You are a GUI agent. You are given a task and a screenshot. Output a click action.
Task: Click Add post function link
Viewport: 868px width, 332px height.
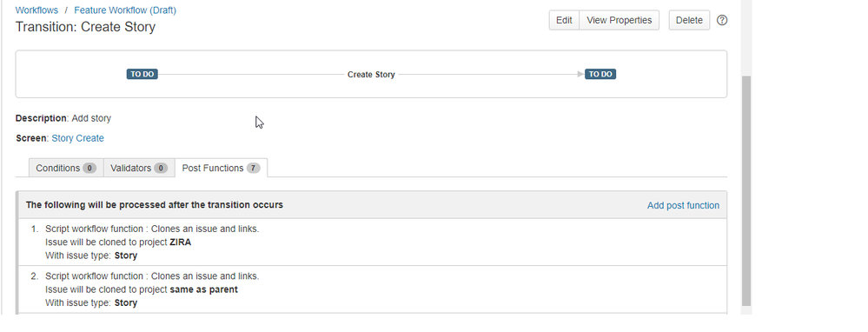pos(683,205)
